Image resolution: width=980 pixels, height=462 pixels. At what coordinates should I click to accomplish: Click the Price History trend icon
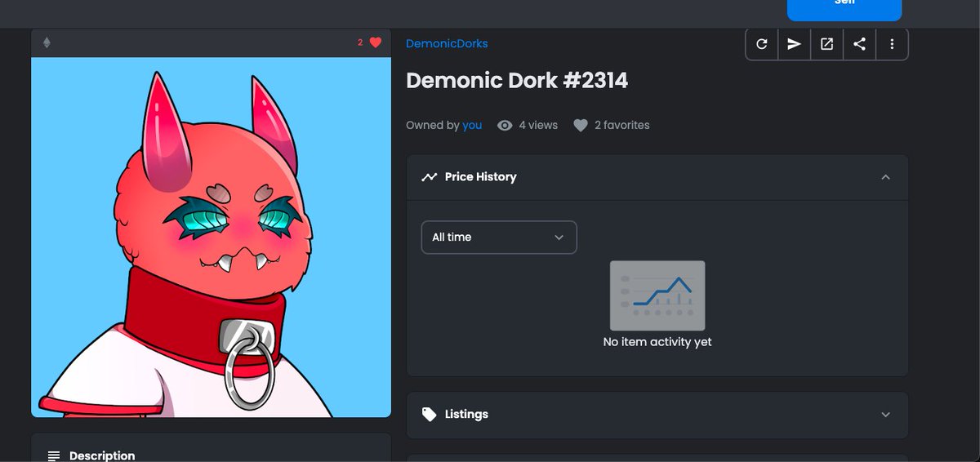[x=430, y=177]
